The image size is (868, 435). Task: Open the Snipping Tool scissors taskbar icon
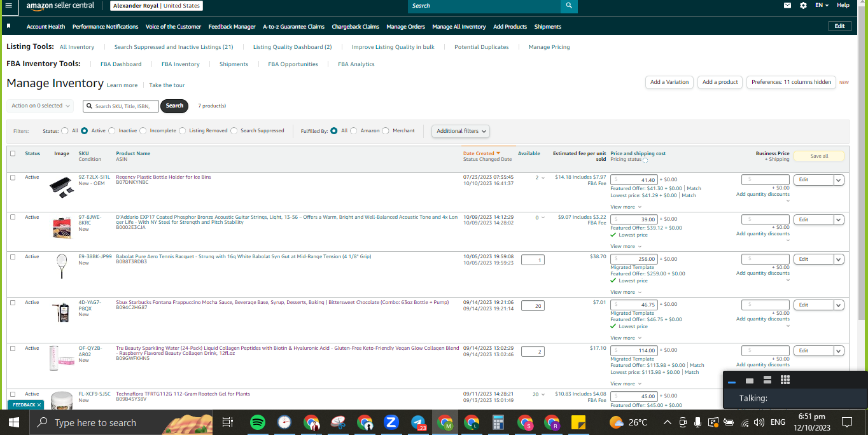coord(338,422)
